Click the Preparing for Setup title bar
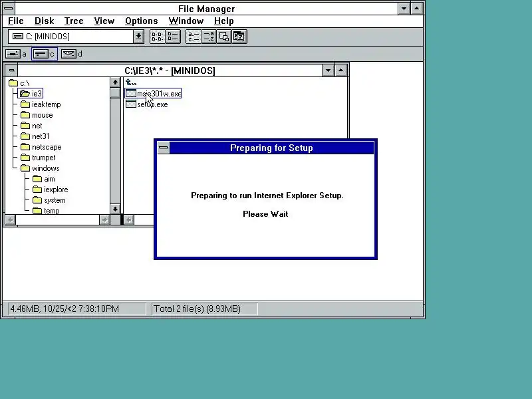The height and width of the screenshot is (399, 532). click(x=271, y=148)
